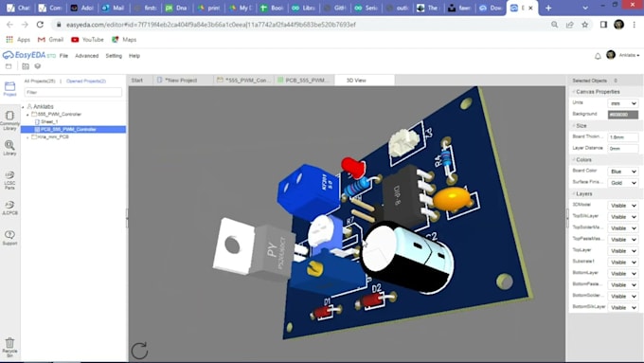
Task: Open the TopLayer visibility dropdown
Action: tap(623, 251)
